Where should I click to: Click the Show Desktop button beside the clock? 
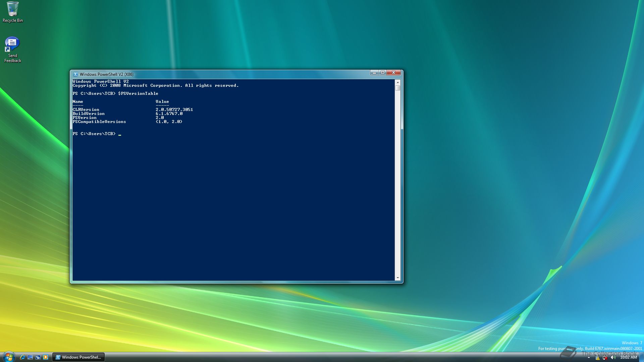pyautogui.click(x=641, y=357)
